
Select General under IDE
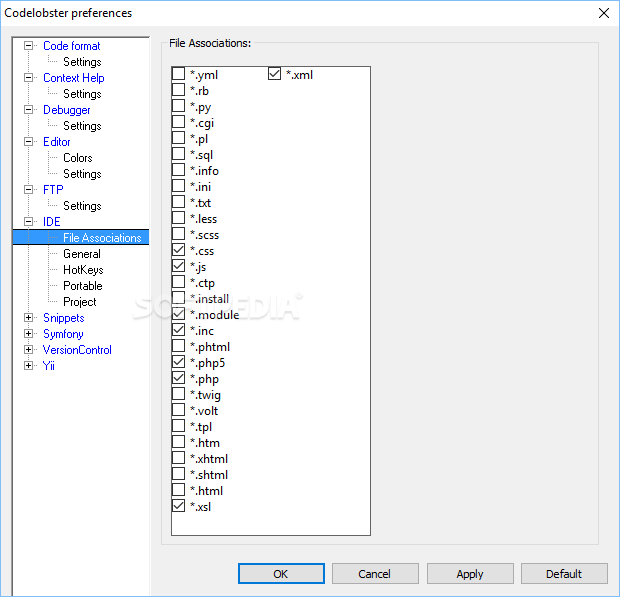coord(82,254)
